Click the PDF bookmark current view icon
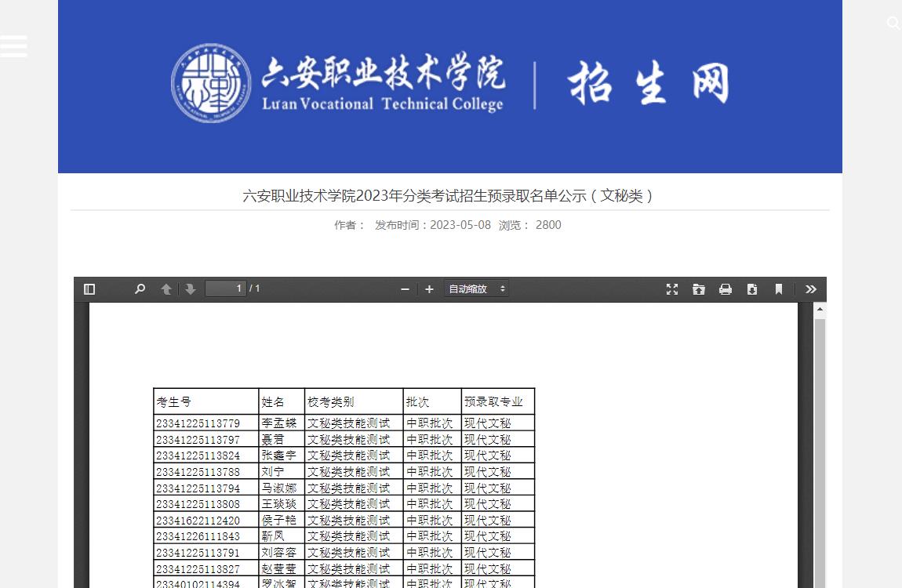Image resolution: width=902 pixels, height=588 pixels. click(778, 289)
